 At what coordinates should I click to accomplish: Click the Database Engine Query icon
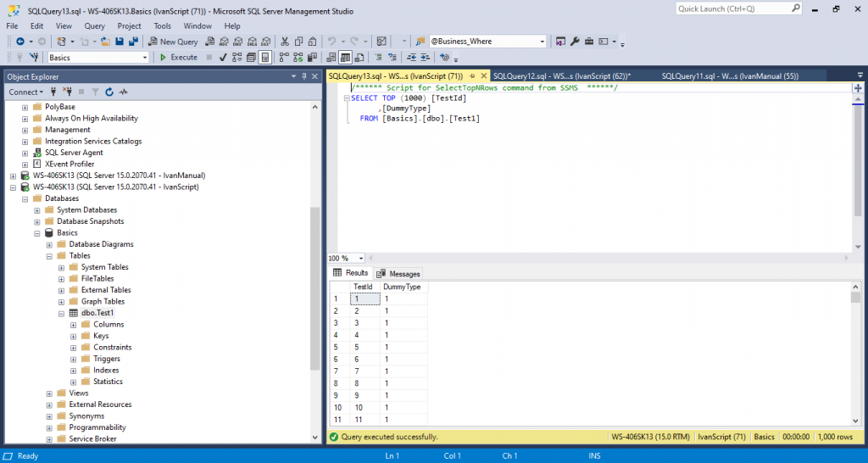pyautogui.click(x=210, y=42)
